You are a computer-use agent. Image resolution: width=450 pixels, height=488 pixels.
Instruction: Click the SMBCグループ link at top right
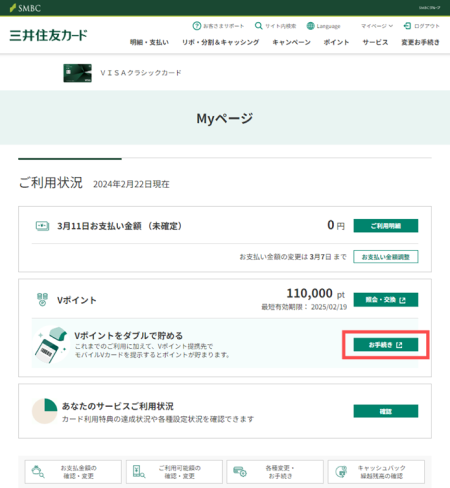[429, 8]
